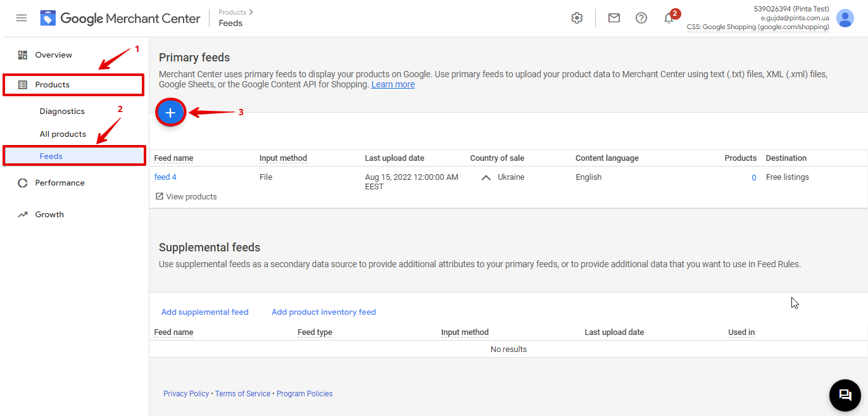Click the Google Merchant Center logo
Screen dimensions: 868x416
(x=120, y=18)
